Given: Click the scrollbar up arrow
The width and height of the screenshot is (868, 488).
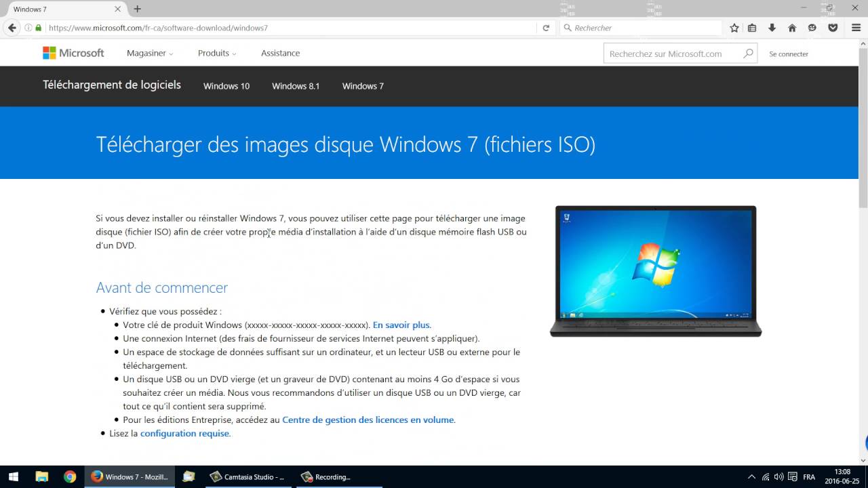Looking at the screenshot, I should tap(863, 42).
